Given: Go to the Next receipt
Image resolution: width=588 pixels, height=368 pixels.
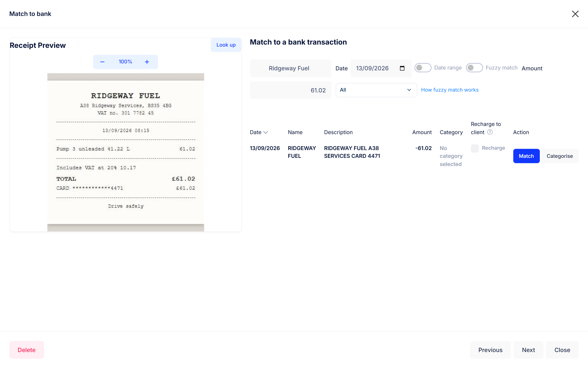Looking at the screenshot, I should (x=528, y=350).
